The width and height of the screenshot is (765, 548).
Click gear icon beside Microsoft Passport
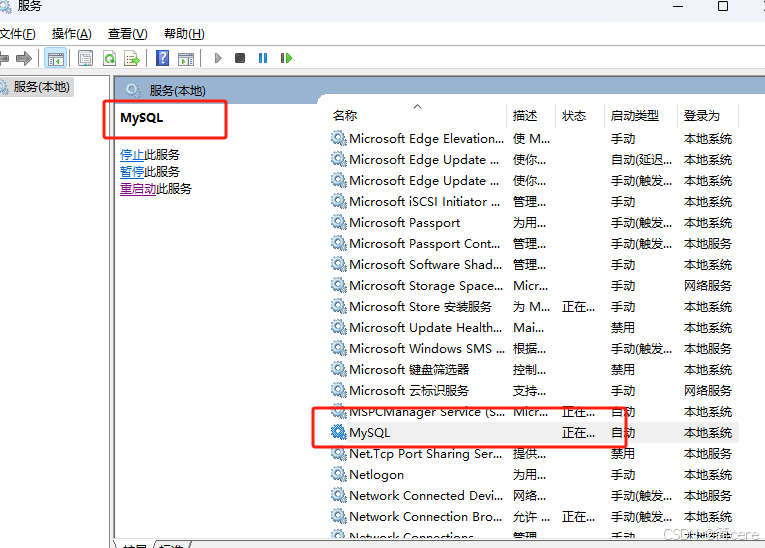point(339,222)
